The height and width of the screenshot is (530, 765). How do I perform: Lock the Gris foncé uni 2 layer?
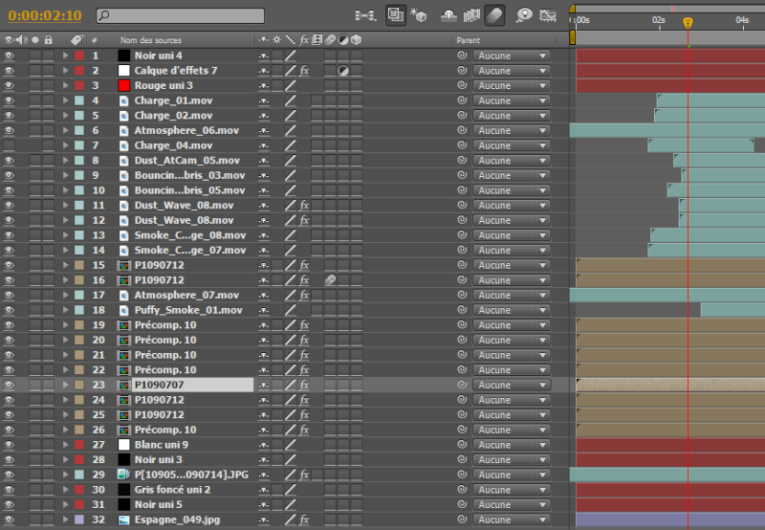pyautogui.click(x=48, y=489)
